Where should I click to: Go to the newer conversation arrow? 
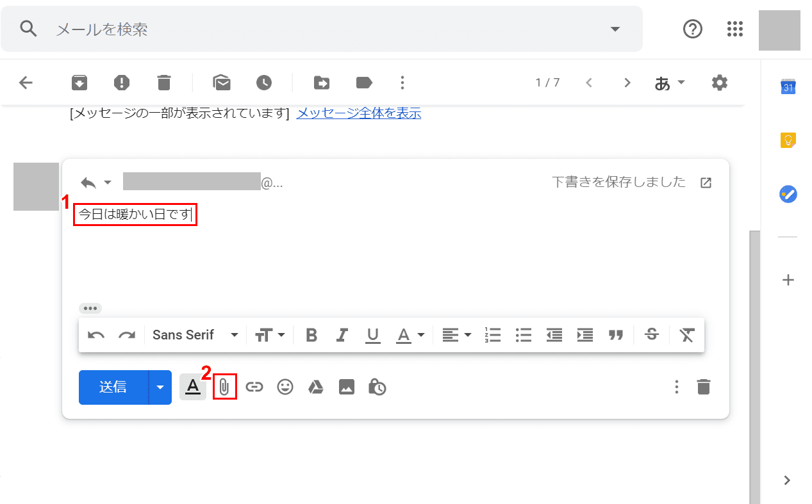point(589,83)
